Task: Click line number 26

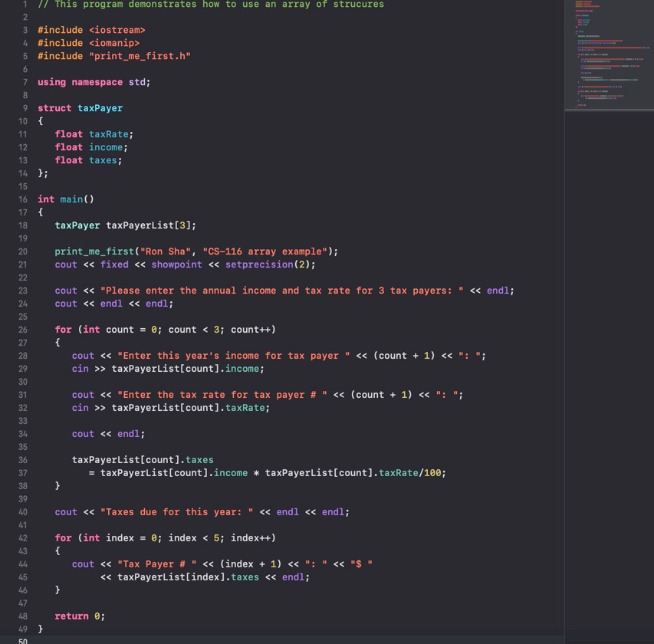Action: tap(23, 329)
